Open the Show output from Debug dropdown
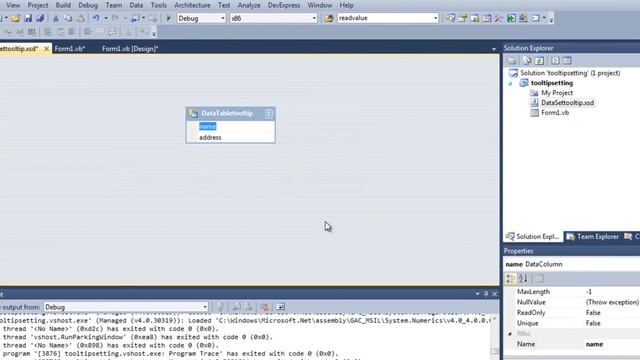 pos(205,307)
